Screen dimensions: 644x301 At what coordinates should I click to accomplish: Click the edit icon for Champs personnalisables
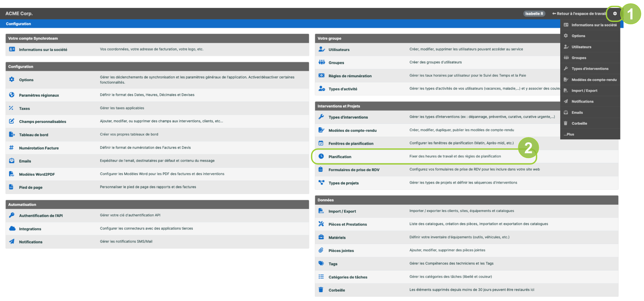coord(12,121)
